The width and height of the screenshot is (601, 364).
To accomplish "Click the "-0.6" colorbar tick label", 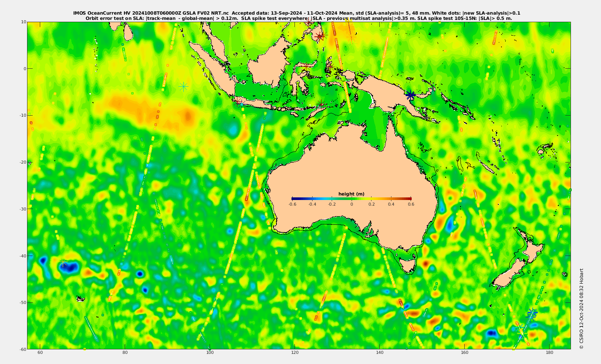I will pos(292,204).
